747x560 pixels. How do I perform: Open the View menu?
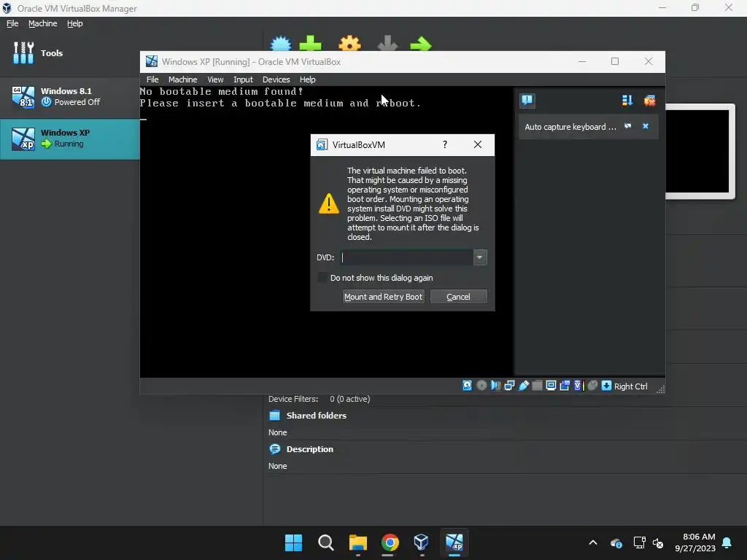[215, 79]
